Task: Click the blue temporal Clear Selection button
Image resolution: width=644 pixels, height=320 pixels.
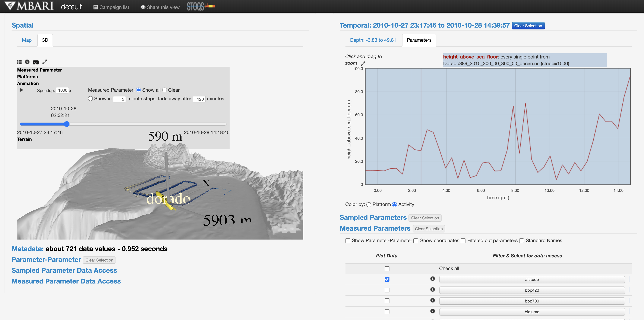Action: [528, 26]
